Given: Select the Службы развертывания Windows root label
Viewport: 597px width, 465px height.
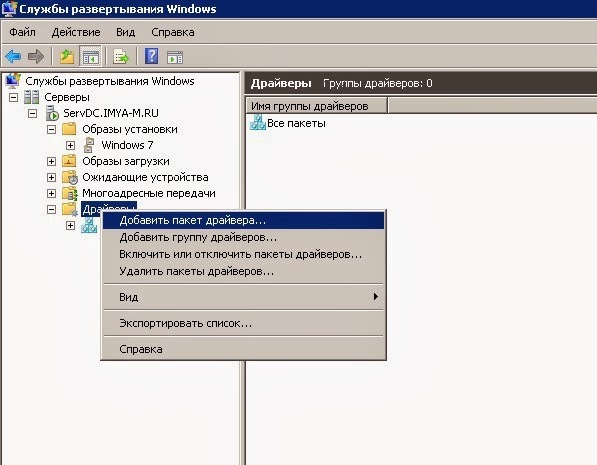Looking at the screenshot, I should [x=110, y=81].
